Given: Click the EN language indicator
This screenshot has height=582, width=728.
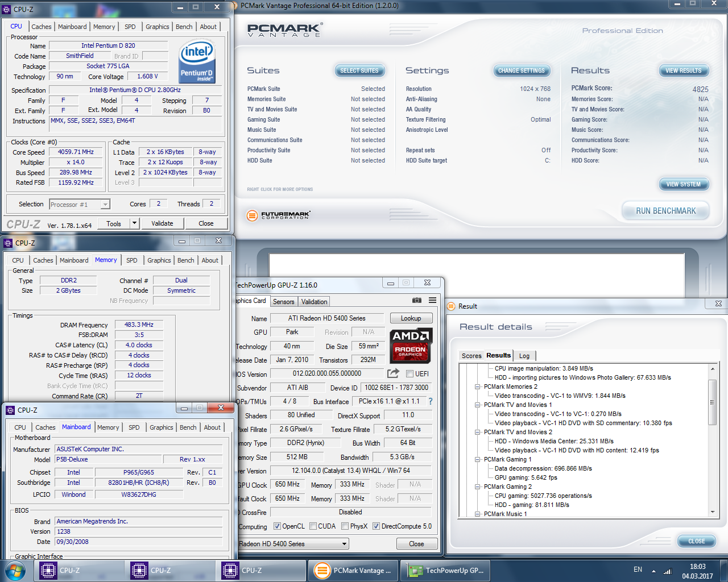Looking at the screenshot, I should [638, 569].
